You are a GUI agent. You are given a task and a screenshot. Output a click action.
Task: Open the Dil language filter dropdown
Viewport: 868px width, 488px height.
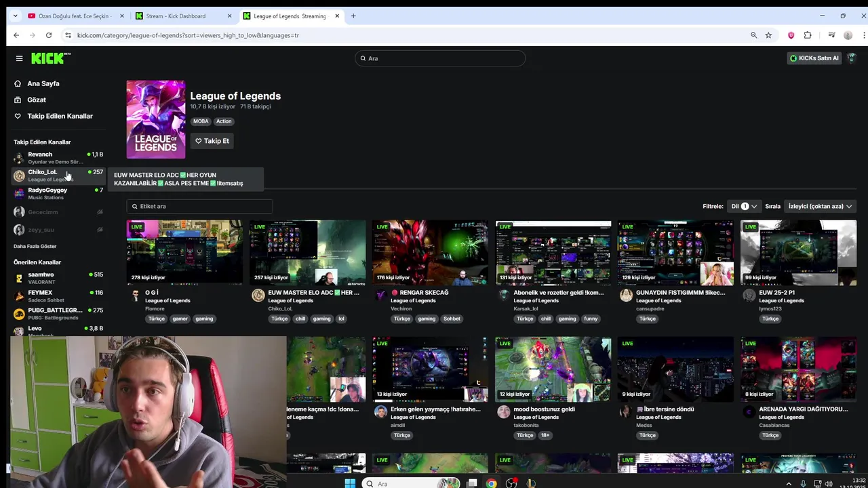743,206
